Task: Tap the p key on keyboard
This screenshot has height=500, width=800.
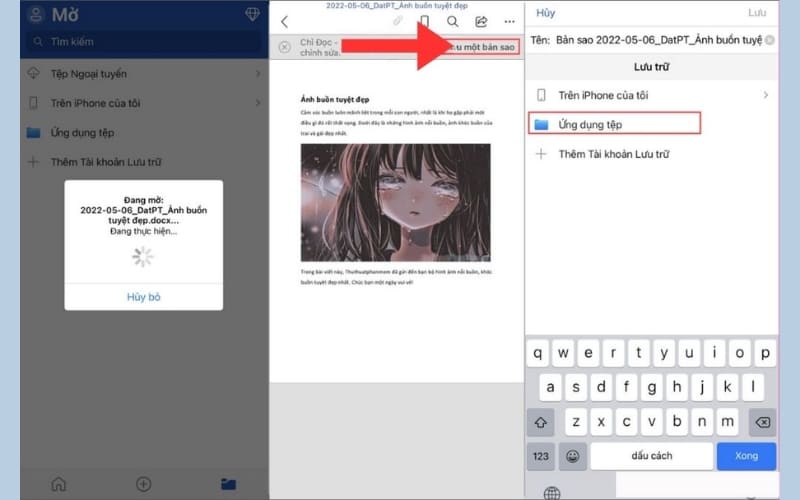Action: (x=765, y=353)
